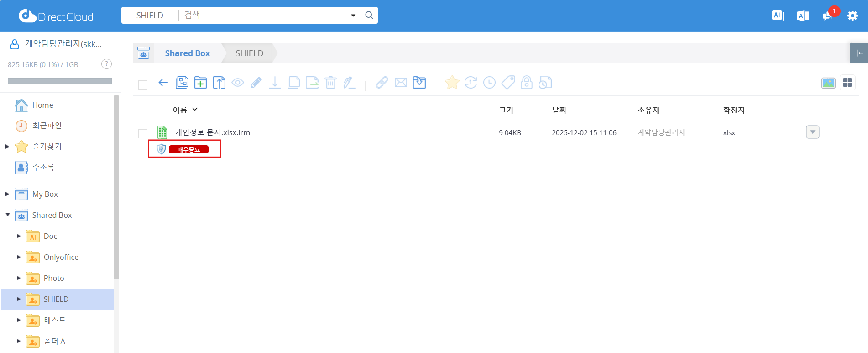Open the file row action dropdown

coord(813,132)
